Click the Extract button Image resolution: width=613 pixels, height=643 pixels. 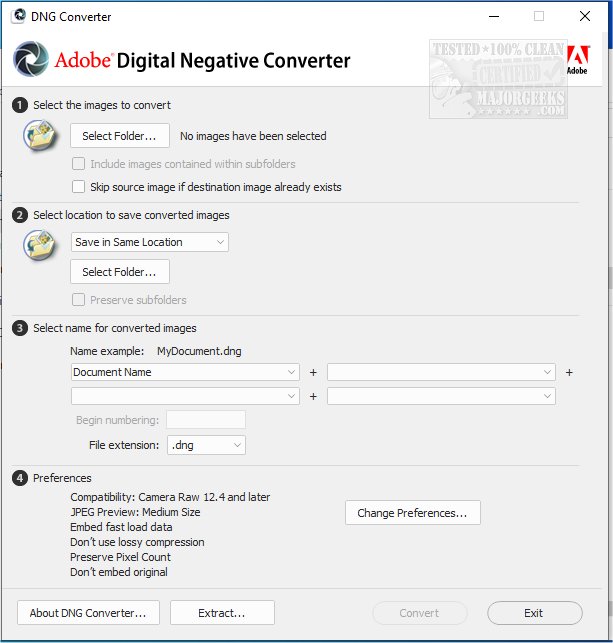[220, 613]
